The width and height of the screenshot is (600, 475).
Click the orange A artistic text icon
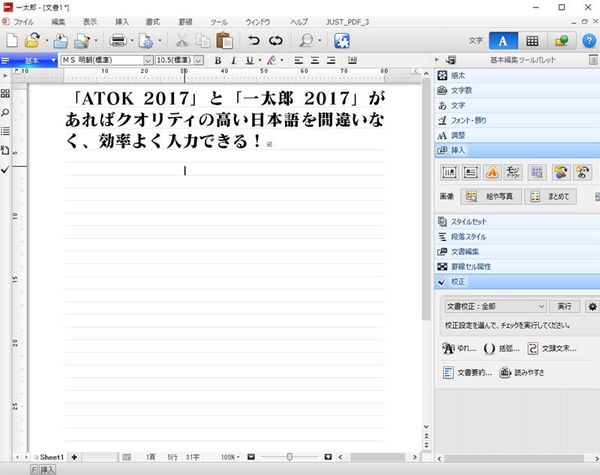[x=492, y=173]
